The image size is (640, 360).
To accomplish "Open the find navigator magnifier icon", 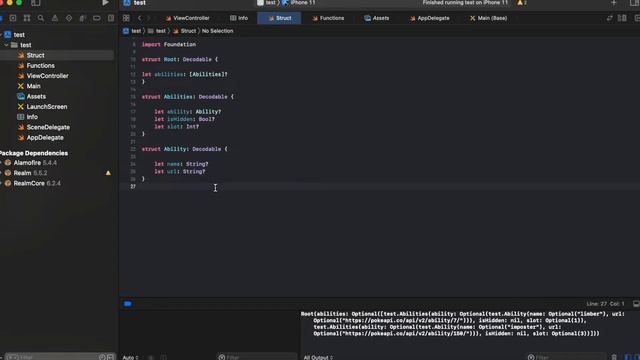I will [40, 18].
